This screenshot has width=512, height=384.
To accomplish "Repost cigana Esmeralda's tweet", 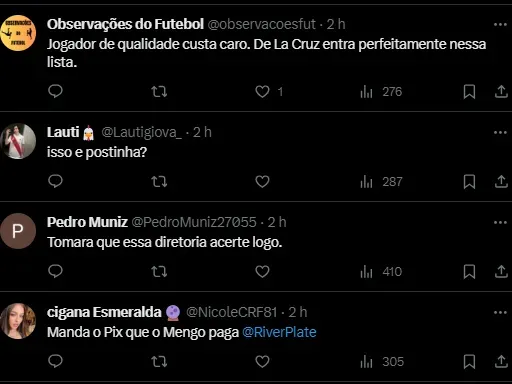I will coord(159,362).
